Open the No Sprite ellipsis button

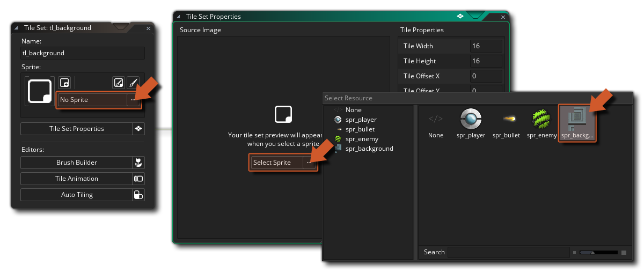(x=133, y=100)
